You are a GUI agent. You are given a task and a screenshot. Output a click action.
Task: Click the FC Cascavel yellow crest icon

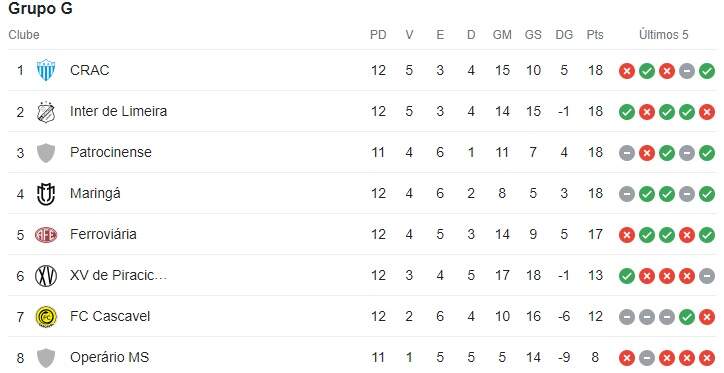[46, 317]
